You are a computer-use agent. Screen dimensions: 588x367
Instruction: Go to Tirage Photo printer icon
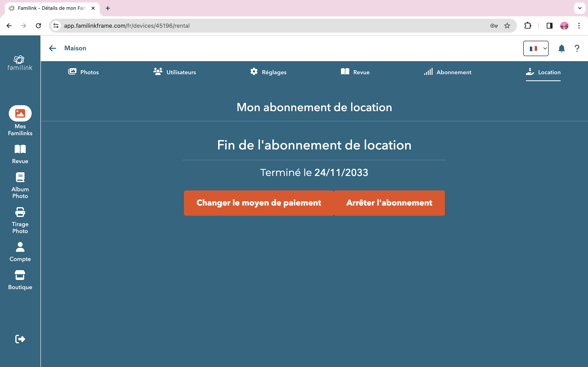(20, 212)
